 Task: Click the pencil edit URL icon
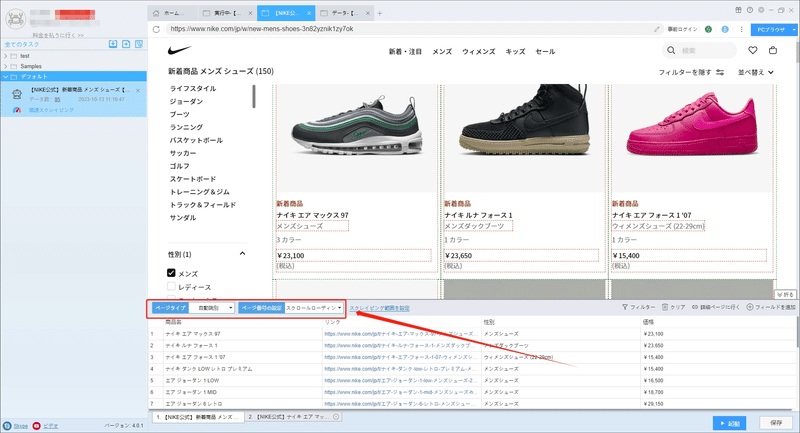click(657, 29)
